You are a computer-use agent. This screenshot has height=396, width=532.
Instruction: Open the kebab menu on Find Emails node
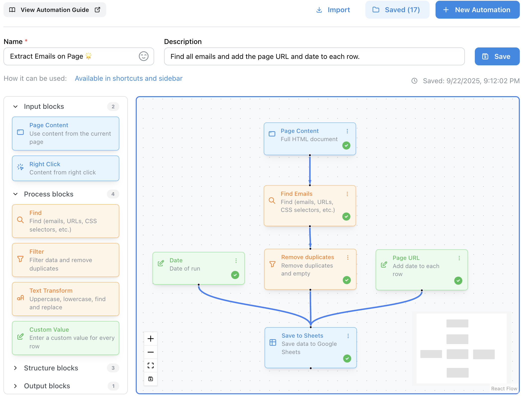pyautogui.click(x=347, y=194)
